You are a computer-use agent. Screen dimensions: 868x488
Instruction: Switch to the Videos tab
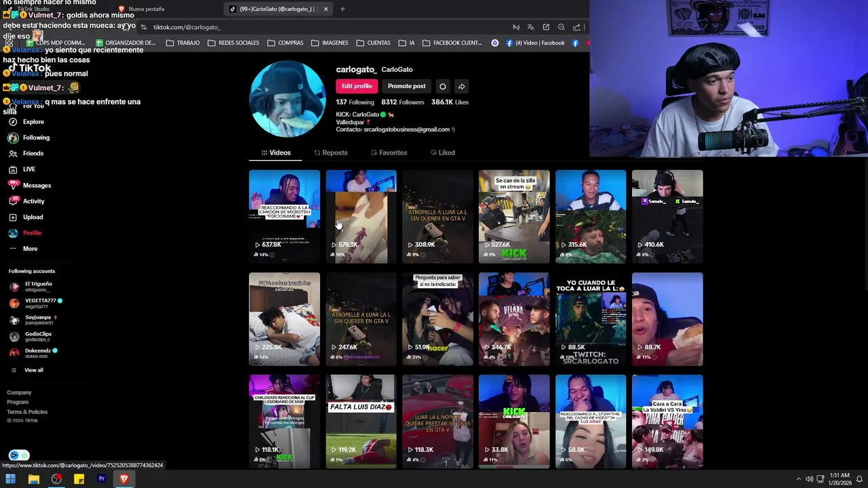coord(276,152)
